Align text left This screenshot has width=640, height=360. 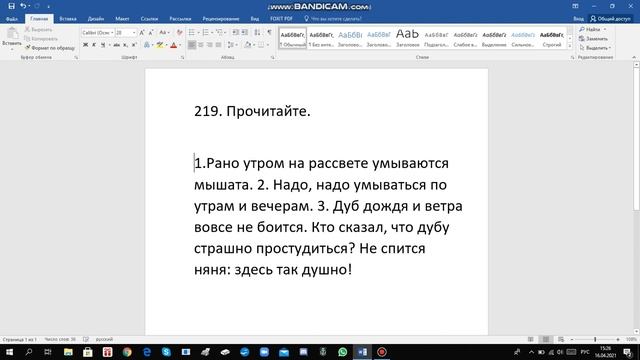click(x=191, y=45)
